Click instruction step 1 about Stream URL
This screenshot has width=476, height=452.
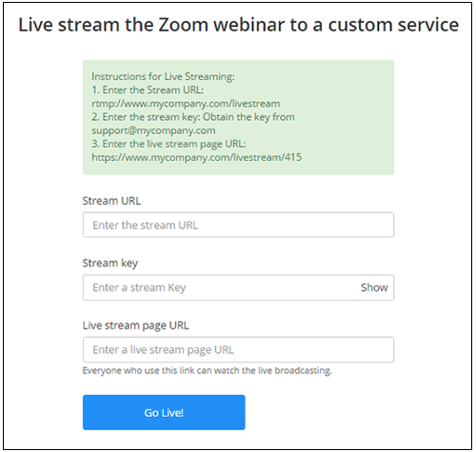pos(148,90)
